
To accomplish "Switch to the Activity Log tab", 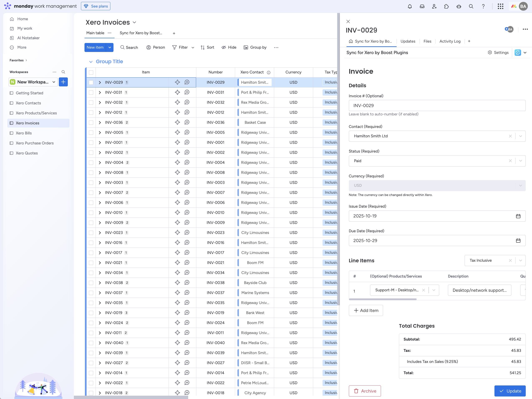I will [x=450, y=41].
